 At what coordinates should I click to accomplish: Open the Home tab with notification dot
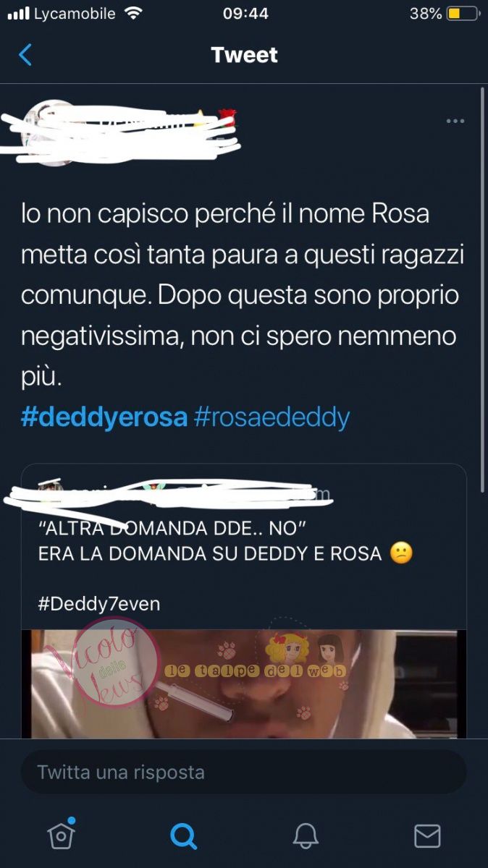[62, 835]
